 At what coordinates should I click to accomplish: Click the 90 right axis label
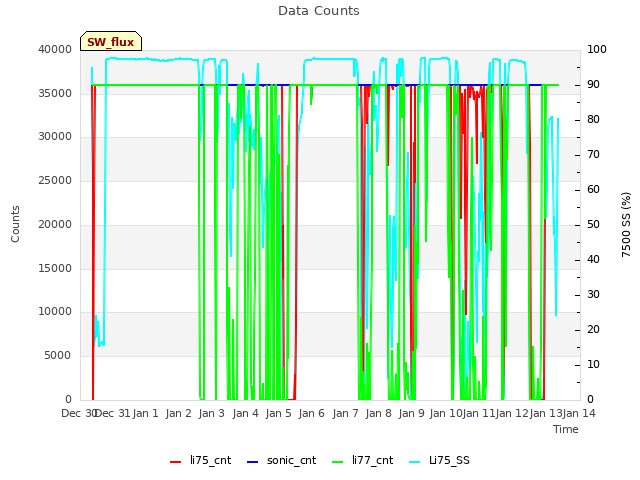593,84
